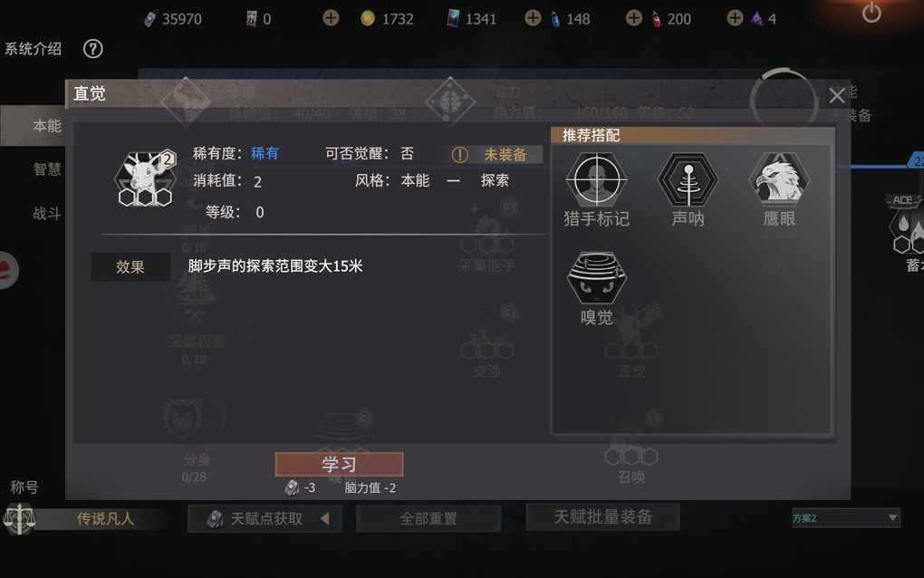The width and height of the screenshot is (924, 578).
Task: Select the 声呐 sonar talent icon
Action: tap(688, 179)
